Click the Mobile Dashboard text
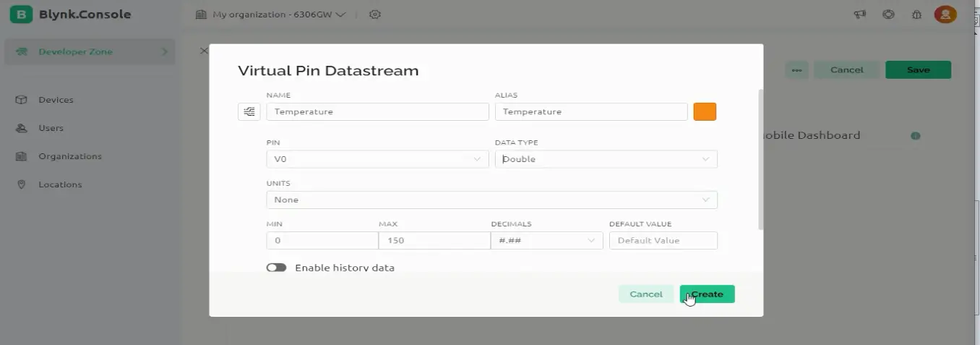The height and width of the screenshot is (345, 980). point(812,135)
